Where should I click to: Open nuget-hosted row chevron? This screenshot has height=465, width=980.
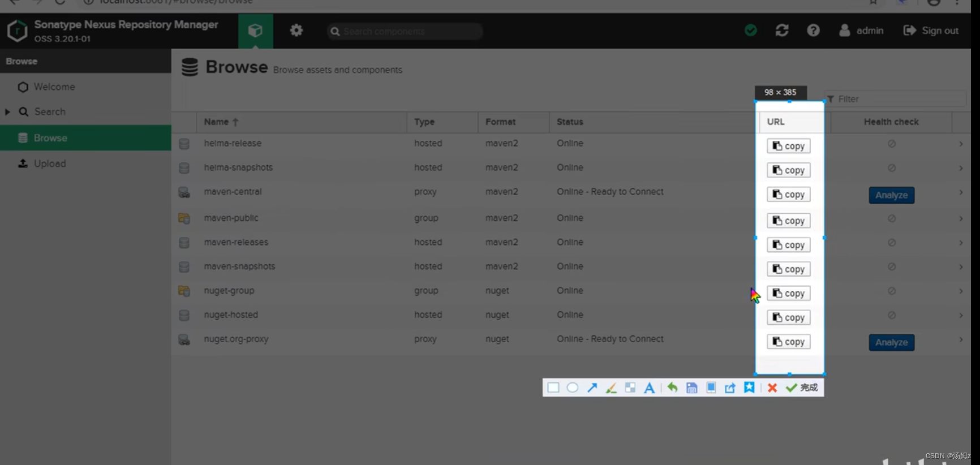tap(961, 316)
